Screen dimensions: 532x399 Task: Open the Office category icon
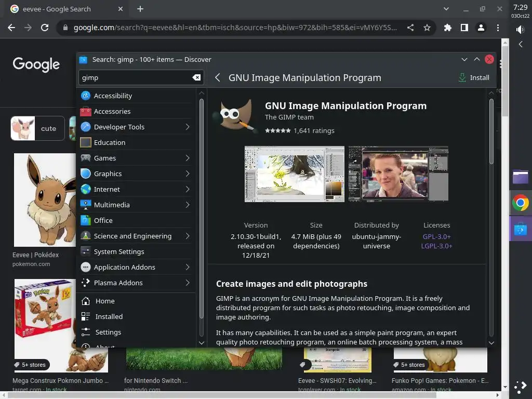pyautogui.click(x=86, y=220)
